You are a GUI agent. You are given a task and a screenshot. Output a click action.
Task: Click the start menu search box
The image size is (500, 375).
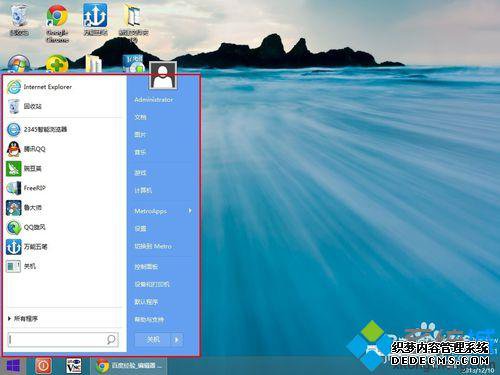point(63,339)
